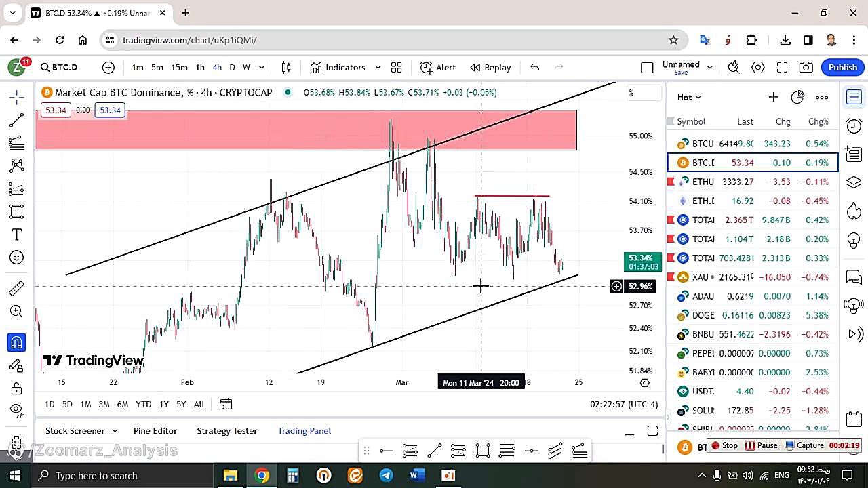Select the DOGE row in watchlist
Screen dimensions: 868x488
[753, 315]
